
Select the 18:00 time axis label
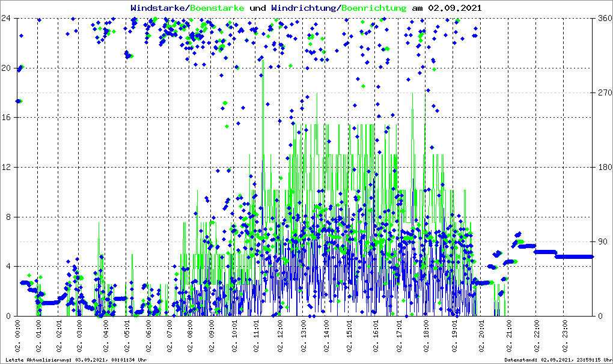click(x=426, y=336)
